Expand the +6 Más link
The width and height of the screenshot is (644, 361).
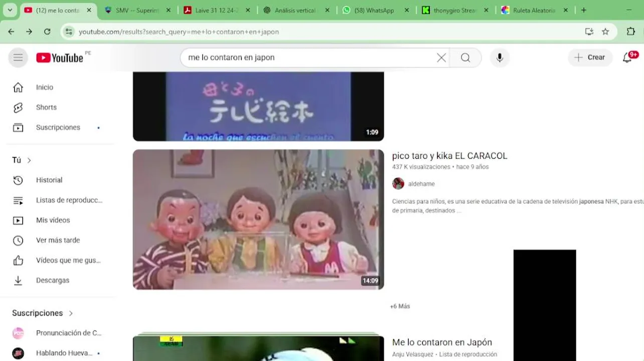(x=400, y=306)
